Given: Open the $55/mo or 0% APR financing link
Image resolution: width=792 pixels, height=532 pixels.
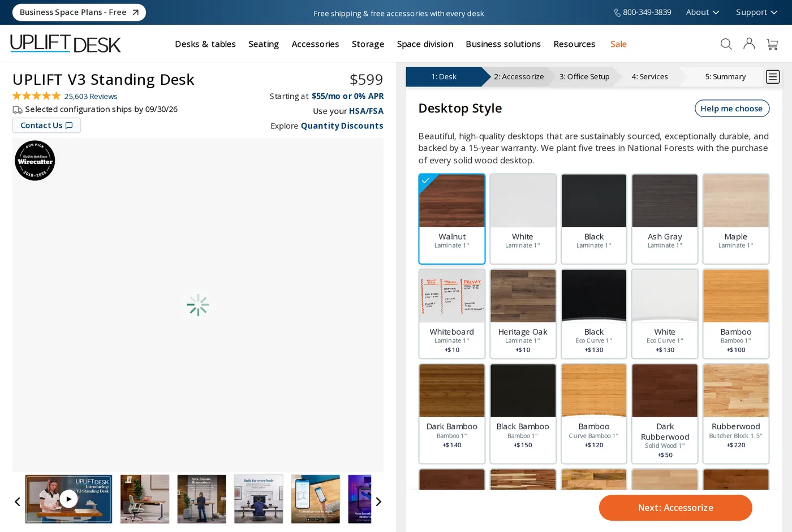Looking at the screenshot, I should [x=347, y=96].
